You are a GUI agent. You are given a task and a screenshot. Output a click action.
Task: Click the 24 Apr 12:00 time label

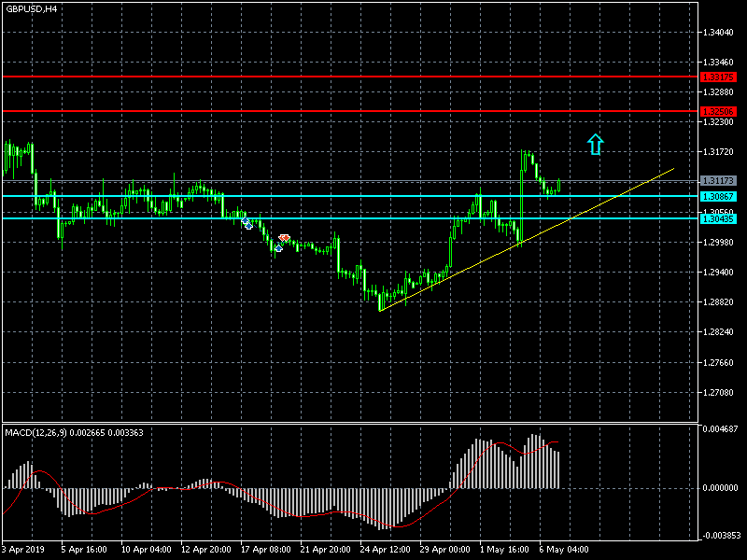click(x=384, y=550)
